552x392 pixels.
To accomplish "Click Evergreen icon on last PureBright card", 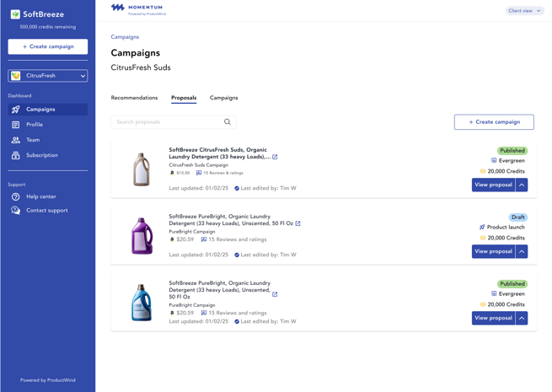I will click(494, 293).
